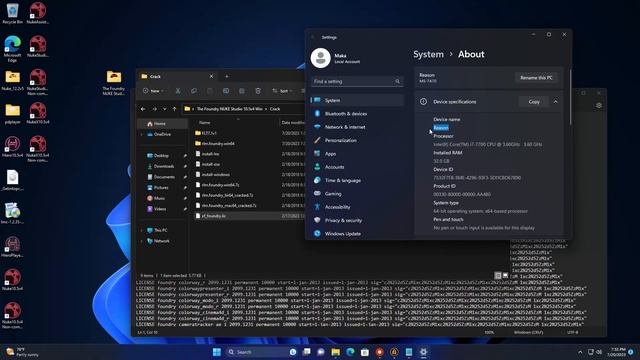This screenshot has width=640, height=360.
Task: Open recent locations dropdown arrow in Explorer
Action: point(164,109)
